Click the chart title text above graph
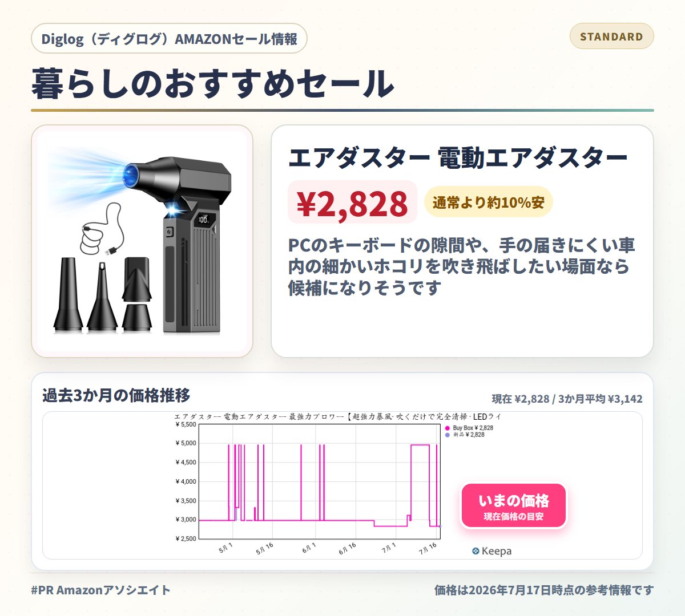 pyautogui.click(x=337, y=417)
